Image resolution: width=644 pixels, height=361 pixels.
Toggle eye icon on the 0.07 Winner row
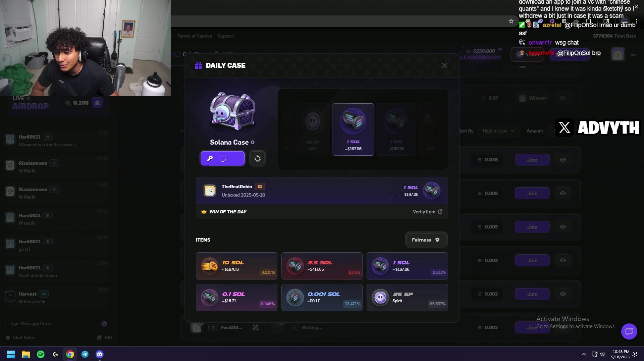563,98
